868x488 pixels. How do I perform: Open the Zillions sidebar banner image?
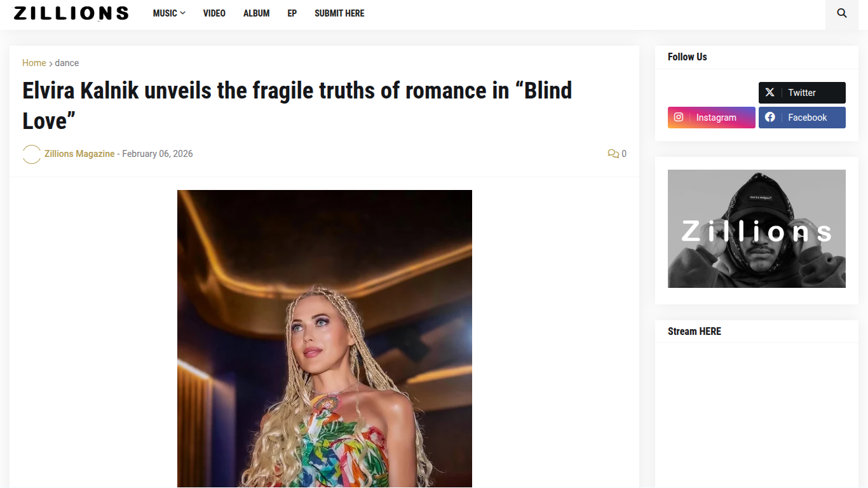tap(757, 229)
